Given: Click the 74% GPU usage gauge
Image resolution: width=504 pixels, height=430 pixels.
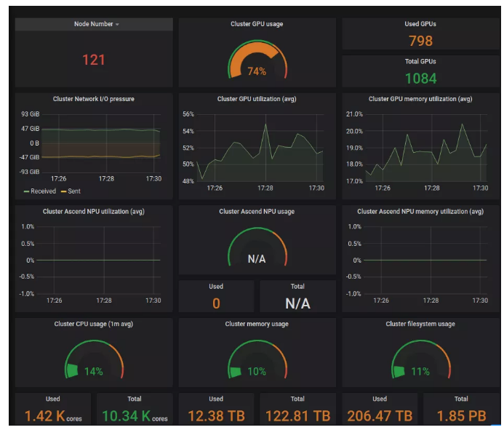Looking at the screenshot, I should 257,62.
